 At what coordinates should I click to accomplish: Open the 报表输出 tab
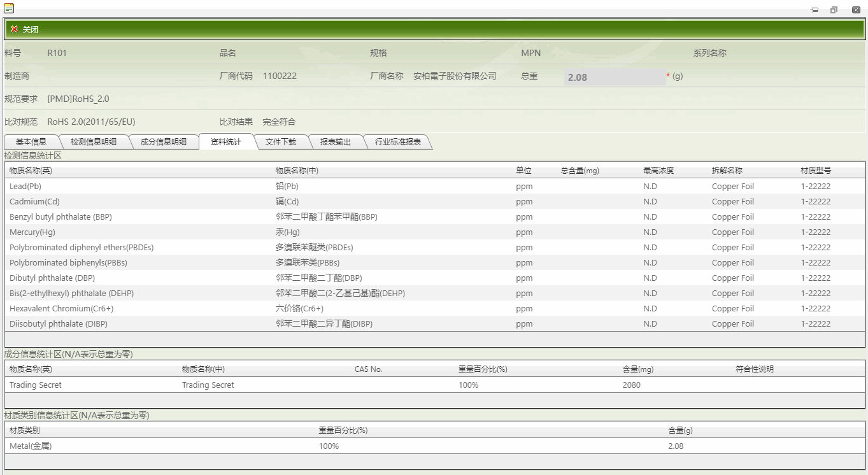pyautogui.click(x=336, y=142)
